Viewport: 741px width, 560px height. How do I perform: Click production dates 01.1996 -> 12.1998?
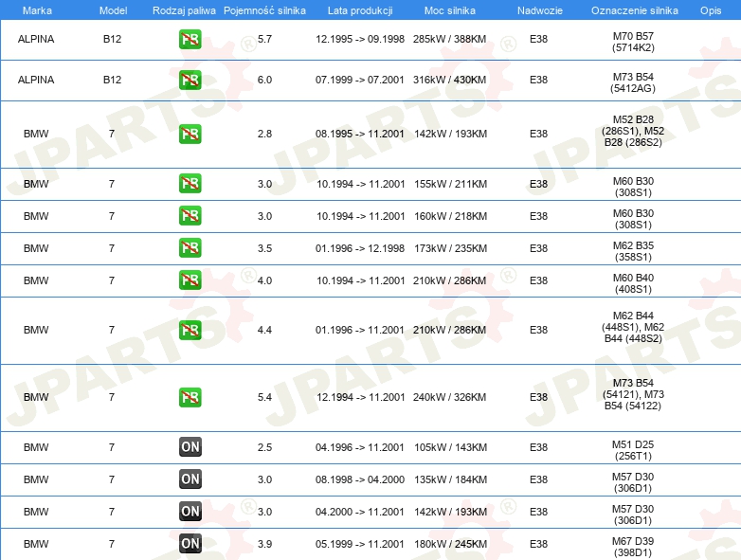360,248
